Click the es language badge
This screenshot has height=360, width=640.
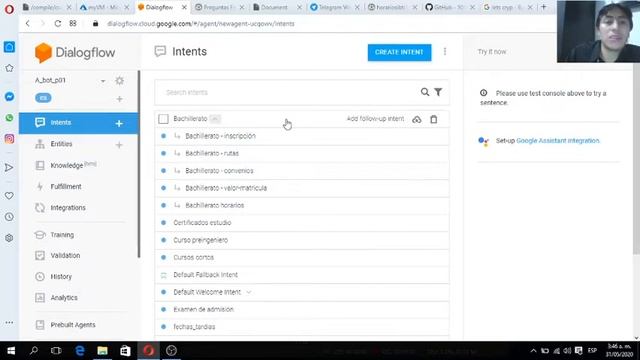coord(43,98)
